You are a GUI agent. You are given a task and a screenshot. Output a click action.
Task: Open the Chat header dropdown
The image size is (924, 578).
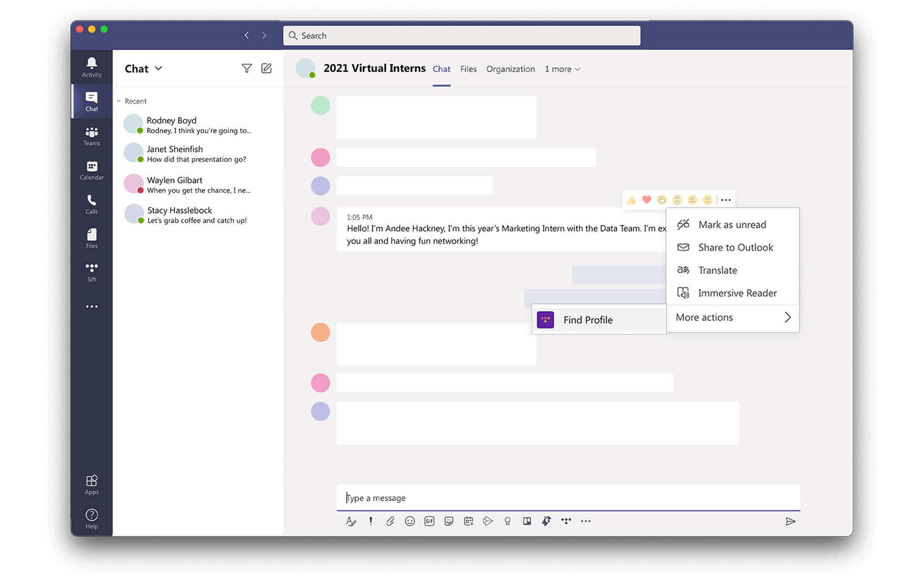(x=157, y=68)
